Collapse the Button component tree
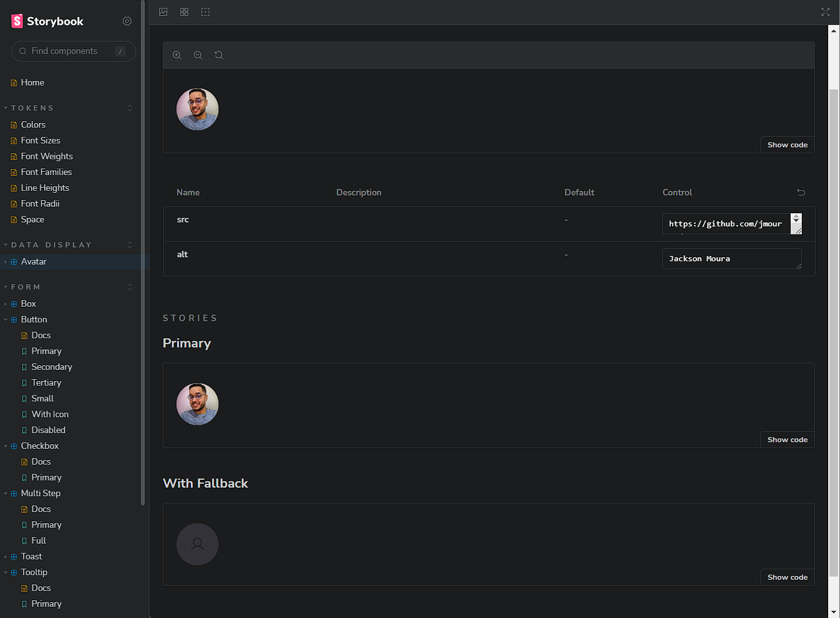This screenshot has height=618, width=840. click(x=5, y=319)
